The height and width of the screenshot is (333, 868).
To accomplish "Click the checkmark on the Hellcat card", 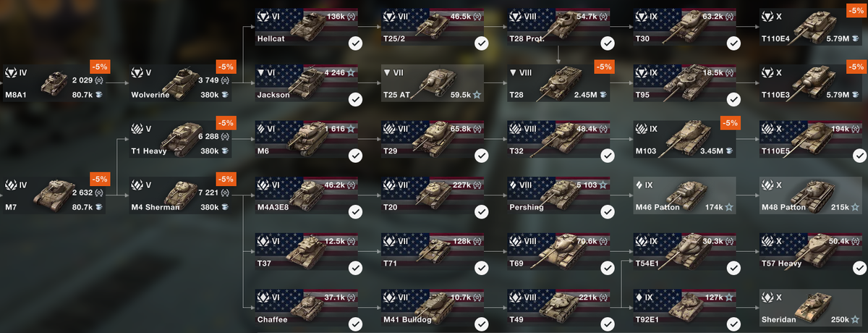I will 355,43.
